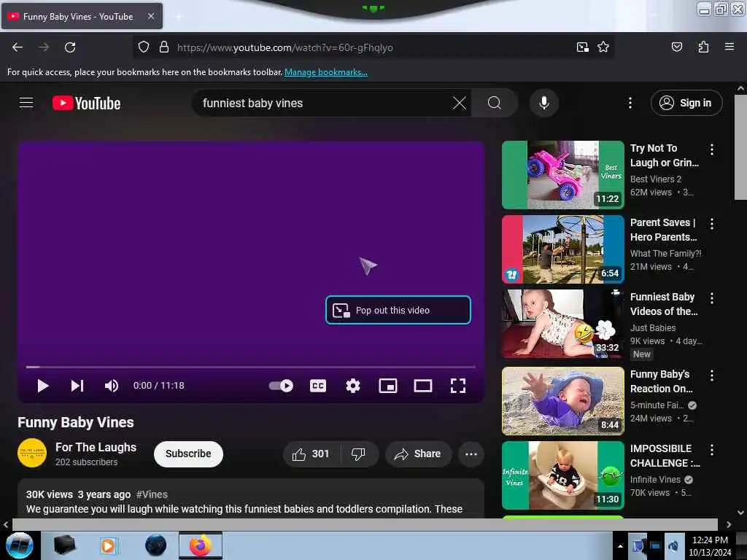Expand the video description text

pyautogui.click(x=244, y=509)
